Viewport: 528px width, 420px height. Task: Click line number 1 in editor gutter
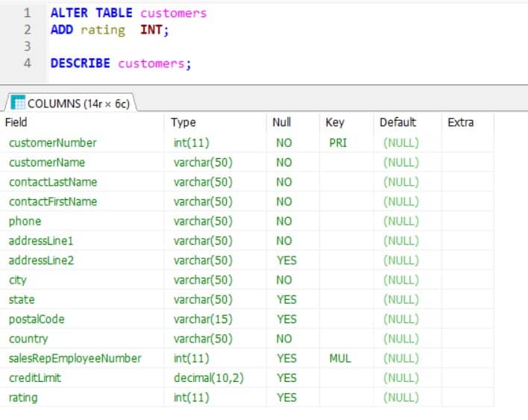tap(28, 13)
